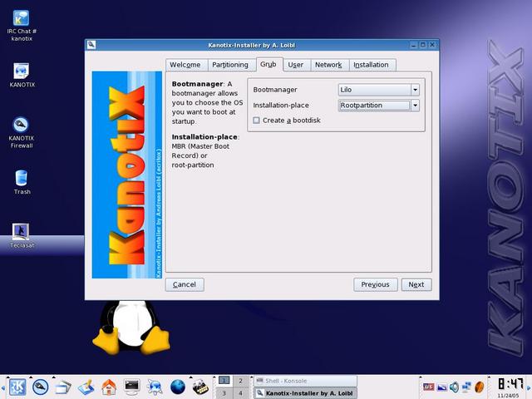532x399 pixels.
Task: Open the Installation-place dropdown showing Rootpartition
Action: coord(379,106)
